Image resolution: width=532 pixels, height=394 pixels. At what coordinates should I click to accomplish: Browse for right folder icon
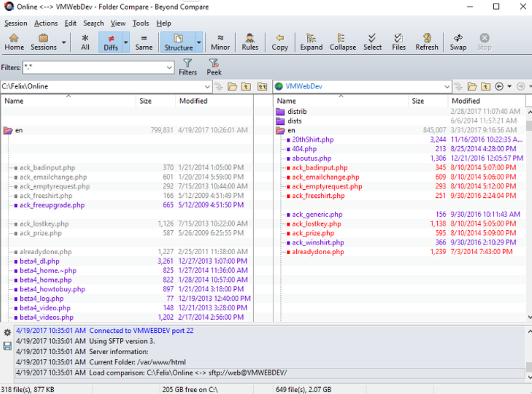coord(472,87)
